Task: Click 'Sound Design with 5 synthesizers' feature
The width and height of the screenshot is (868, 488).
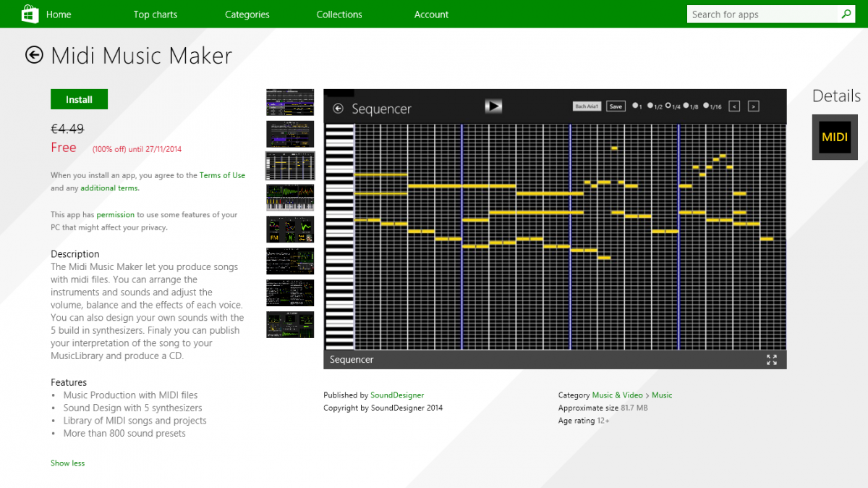Action: click(132, 408)
